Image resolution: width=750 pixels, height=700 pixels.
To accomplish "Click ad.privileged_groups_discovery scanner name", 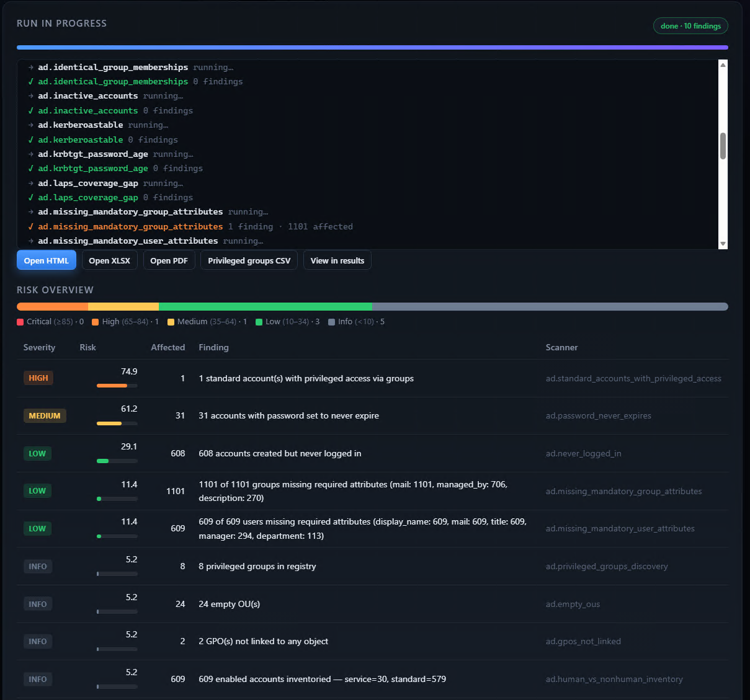I will coord(607,567).
